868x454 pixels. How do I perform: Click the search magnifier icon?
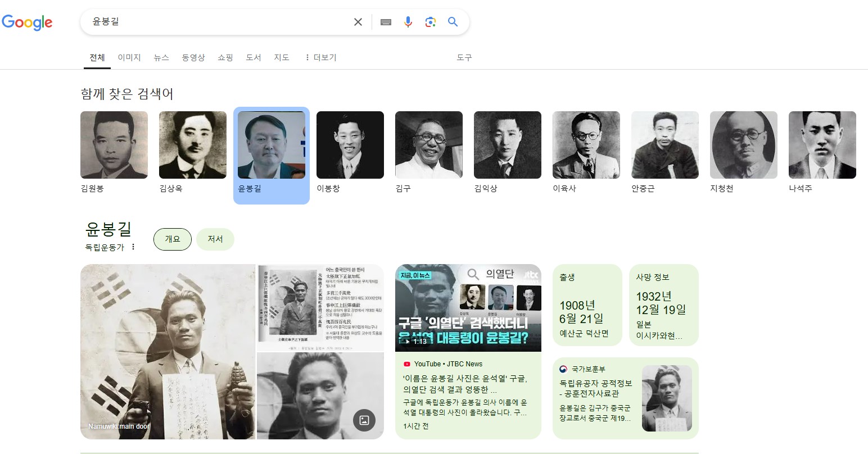pos(453,21)
